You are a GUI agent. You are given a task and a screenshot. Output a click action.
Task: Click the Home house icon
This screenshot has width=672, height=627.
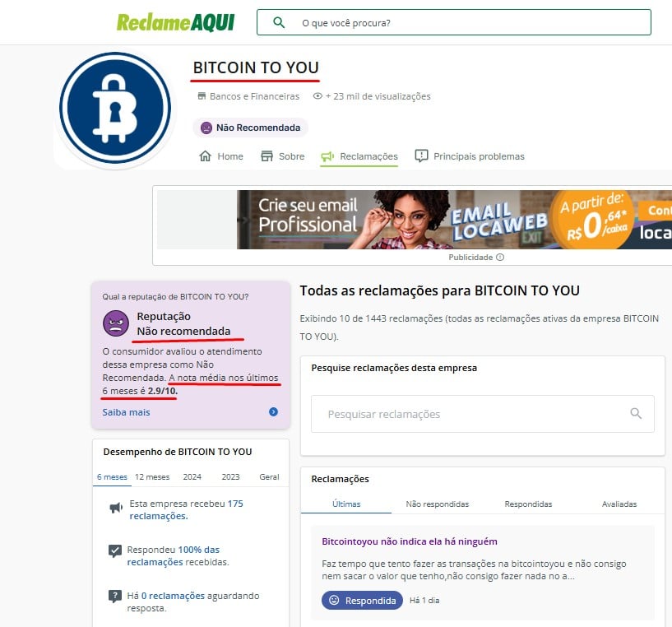pyautogui.click(x=206, y=156)
